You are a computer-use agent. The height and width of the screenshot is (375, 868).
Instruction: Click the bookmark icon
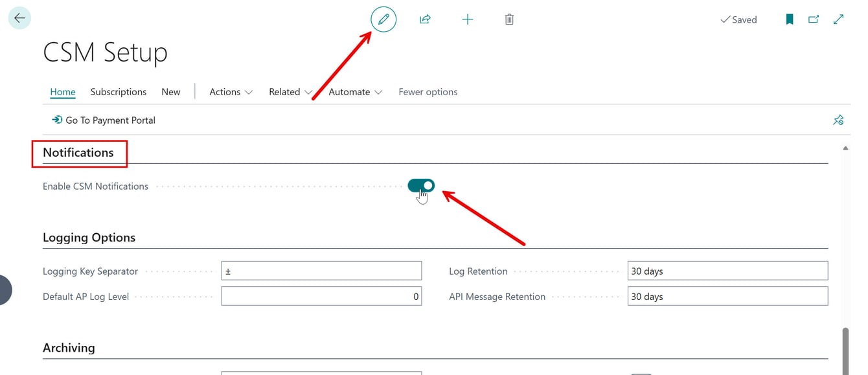pyautogui.click(x=790, y=19)
